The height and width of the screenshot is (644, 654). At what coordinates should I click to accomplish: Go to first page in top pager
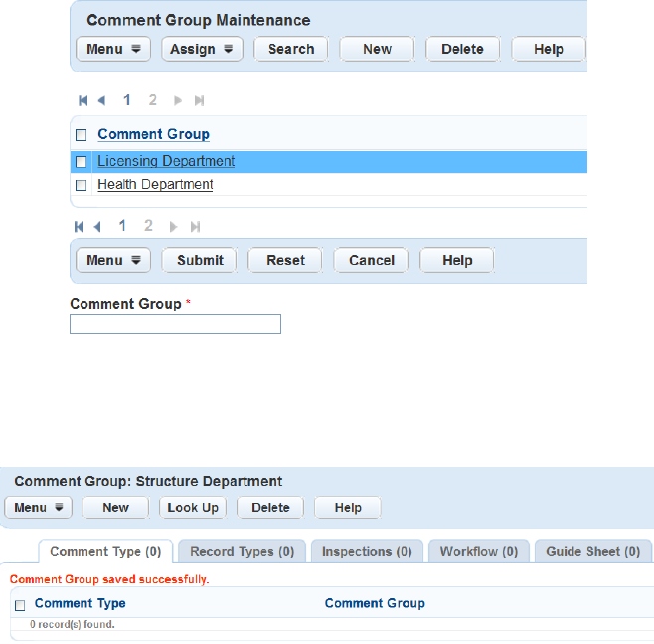[83, 100]
